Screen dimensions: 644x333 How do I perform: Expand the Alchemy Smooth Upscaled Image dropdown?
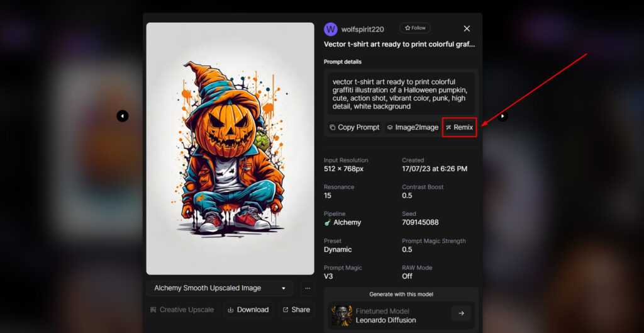219,288
